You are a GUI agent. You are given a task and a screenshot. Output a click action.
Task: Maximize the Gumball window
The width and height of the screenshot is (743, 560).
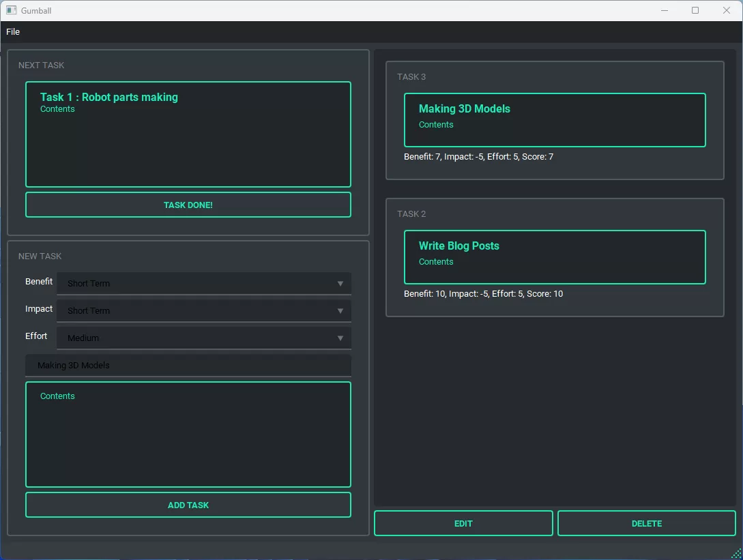695,10
